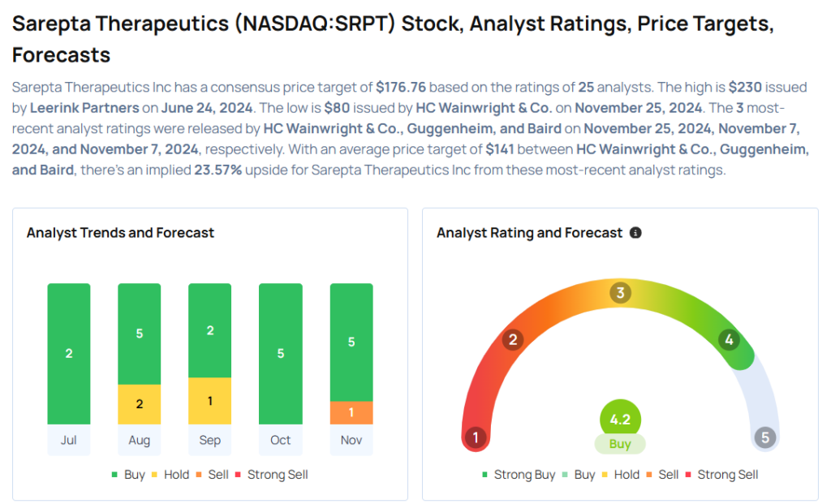
Task: Click gauge marker number 3
Action: point(620,293)
